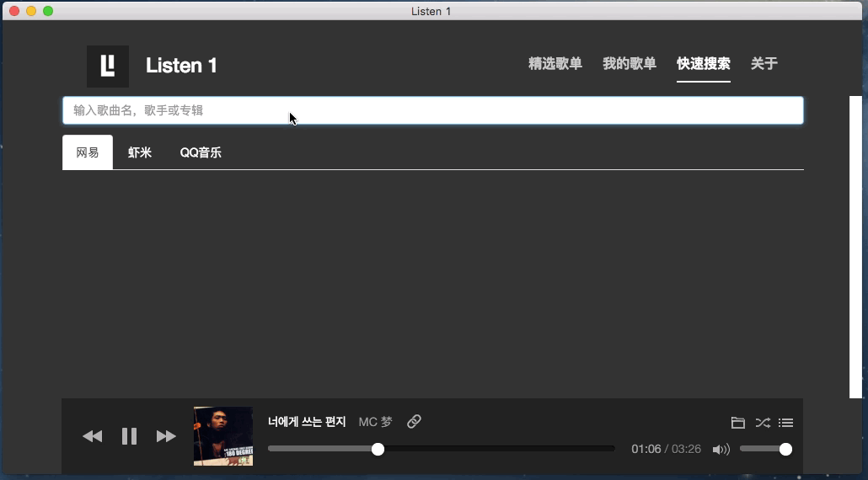Click artist name MC 梦
This screenshot has width=868, height=480.
tap(375, 422)
